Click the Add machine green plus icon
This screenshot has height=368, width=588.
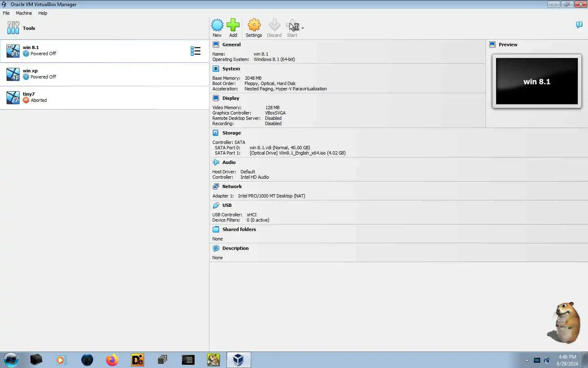coord(233,25)
